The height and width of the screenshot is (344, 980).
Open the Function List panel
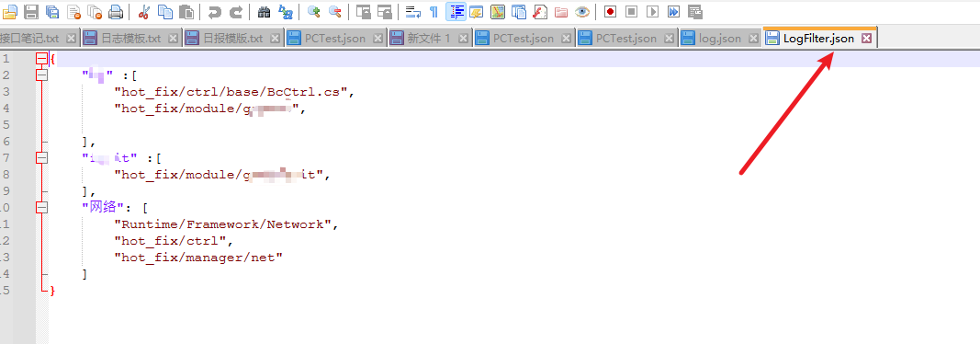coord(540,11)
